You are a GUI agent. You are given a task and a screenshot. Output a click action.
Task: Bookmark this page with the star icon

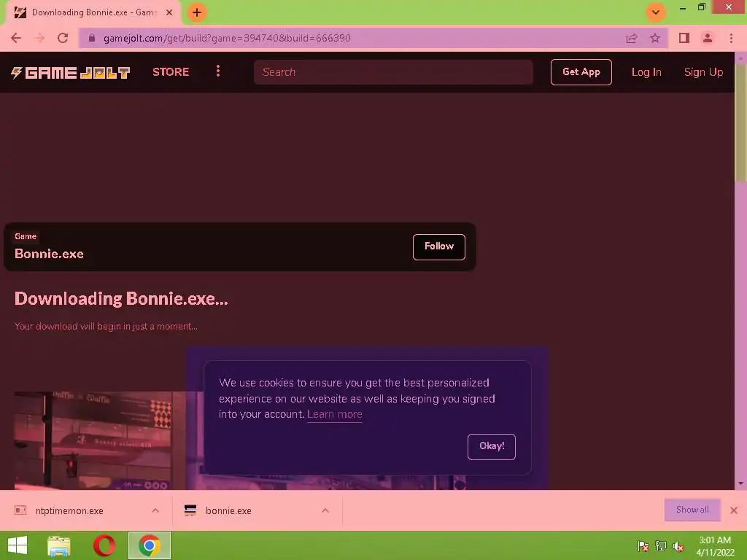pos(655,38)
